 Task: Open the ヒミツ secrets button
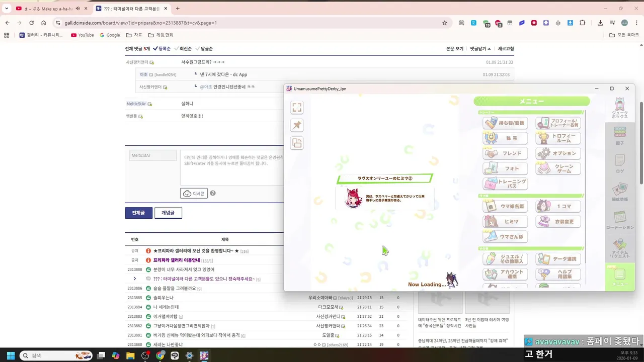click(x=506, y=221)
